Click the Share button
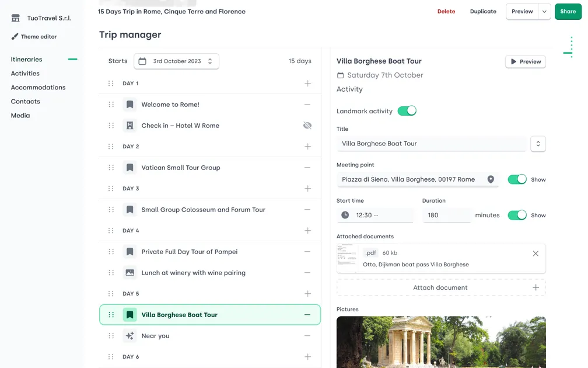Viewport: 588px width, 368px height. tap(568, 11)
